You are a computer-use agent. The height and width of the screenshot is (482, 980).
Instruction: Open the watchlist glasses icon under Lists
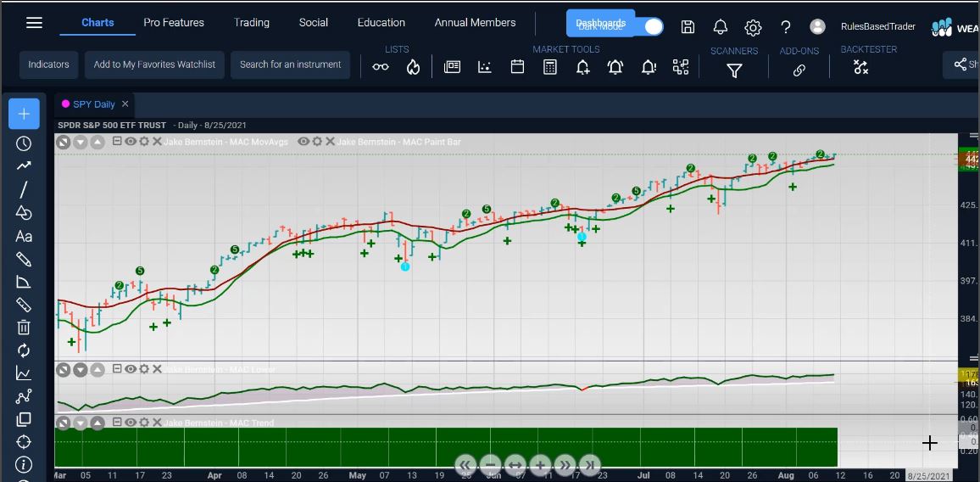pos(381,67)
